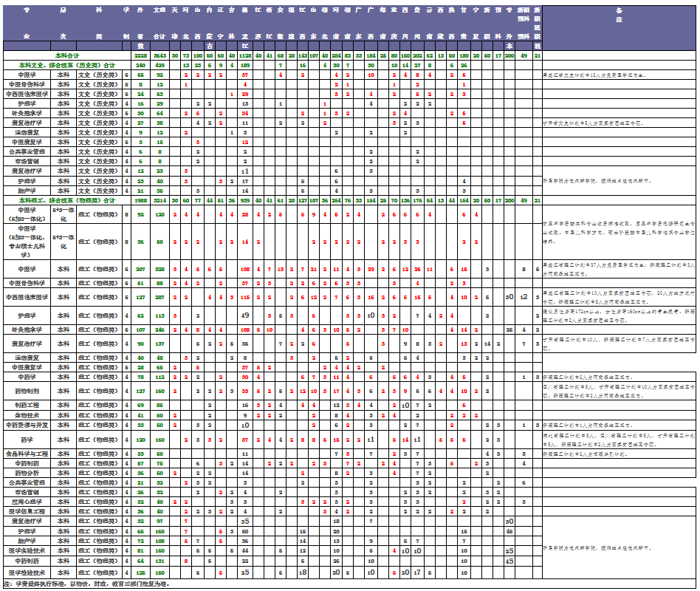Select the 科类 cell in 食品科学与工程 row

[99, 454]
